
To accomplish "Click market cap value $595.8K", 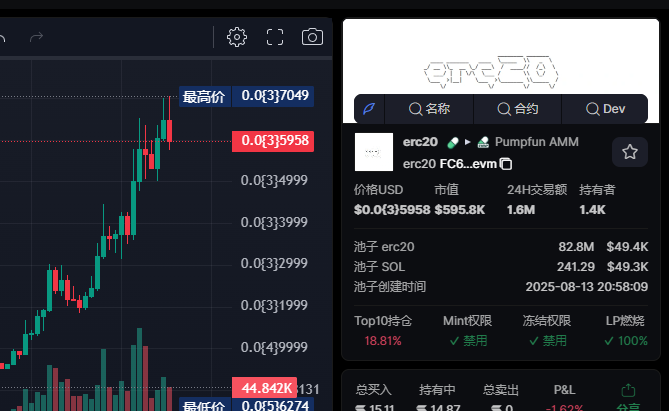I will pyautogui.click(x=460, y=210).
